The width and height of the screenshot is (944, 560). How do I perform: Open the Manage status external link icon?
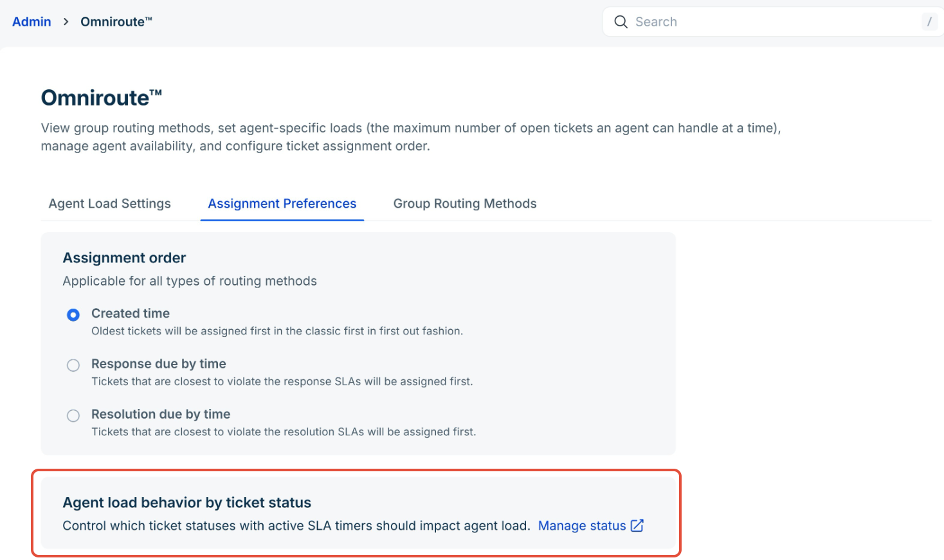[x=637, y=526]
